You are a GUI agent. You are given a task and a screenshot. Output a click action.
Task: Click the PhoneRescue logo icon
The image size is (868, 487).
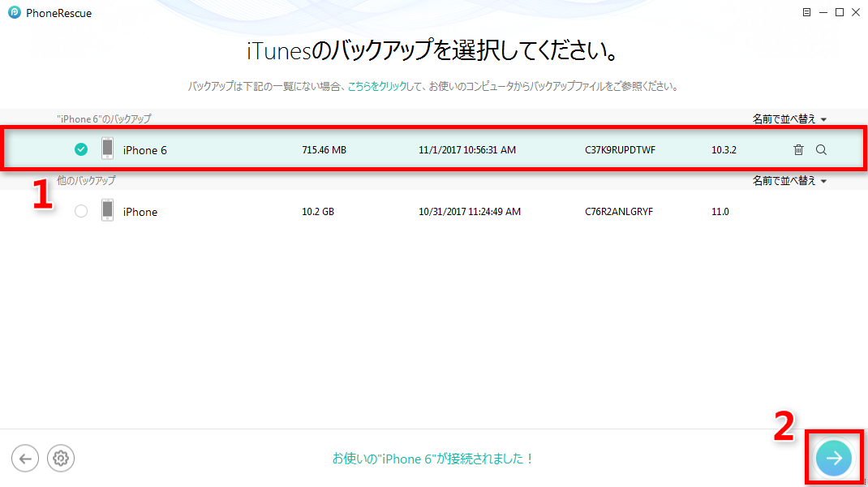15,13
